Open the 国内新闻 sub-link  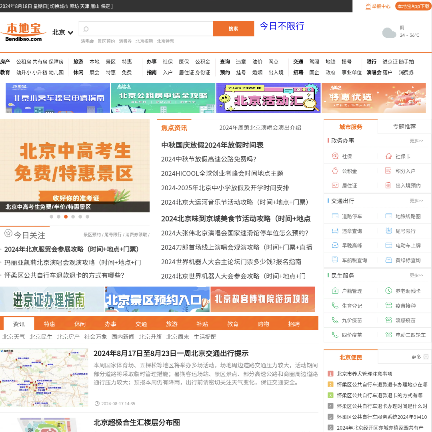point(123,336)
